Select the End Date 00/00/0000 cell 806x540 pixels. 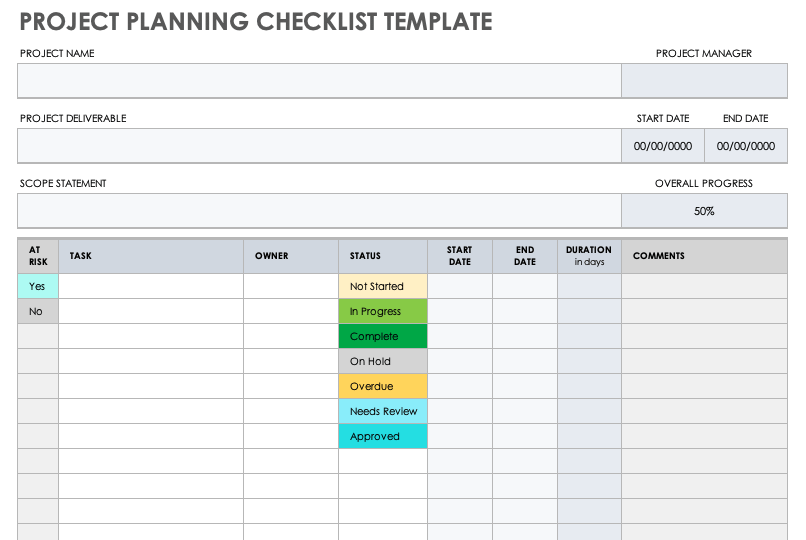coord(746,146)
